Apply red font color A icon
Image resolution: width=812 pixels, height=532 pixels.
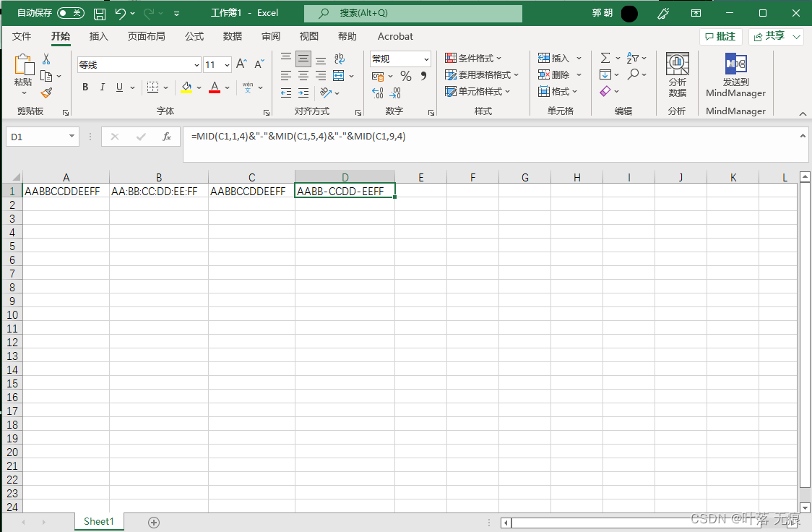(215, 87)
